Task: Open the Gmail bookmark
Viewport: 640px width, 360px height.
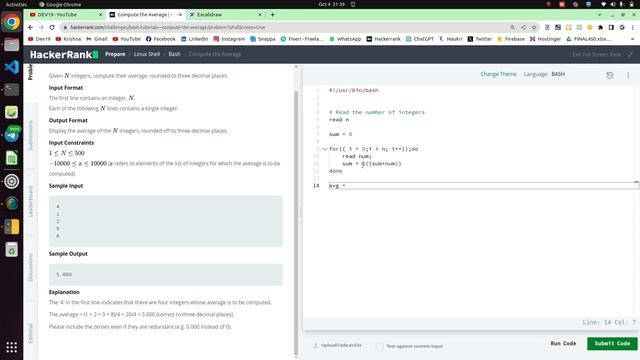Action: [97, 39]
